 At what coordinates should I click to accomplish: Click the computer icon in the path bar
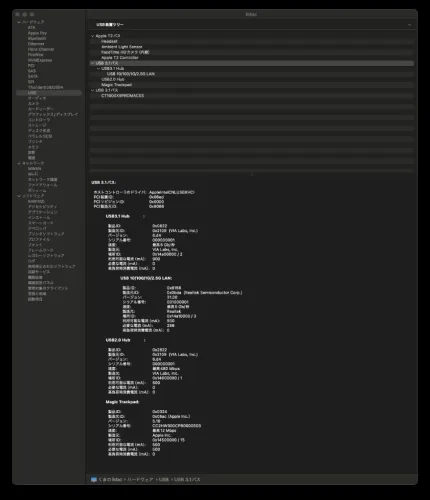(94, 479)
